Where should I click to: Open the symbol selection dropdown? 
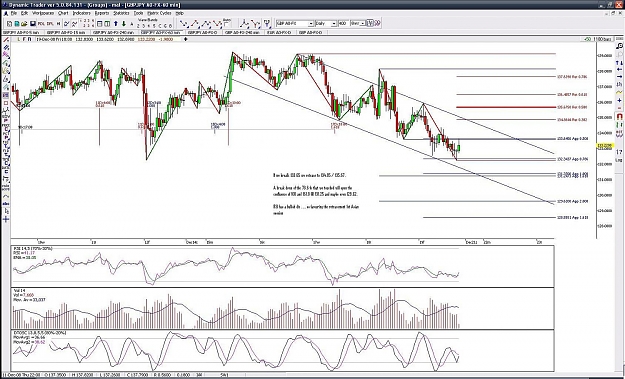pos(311,24)
